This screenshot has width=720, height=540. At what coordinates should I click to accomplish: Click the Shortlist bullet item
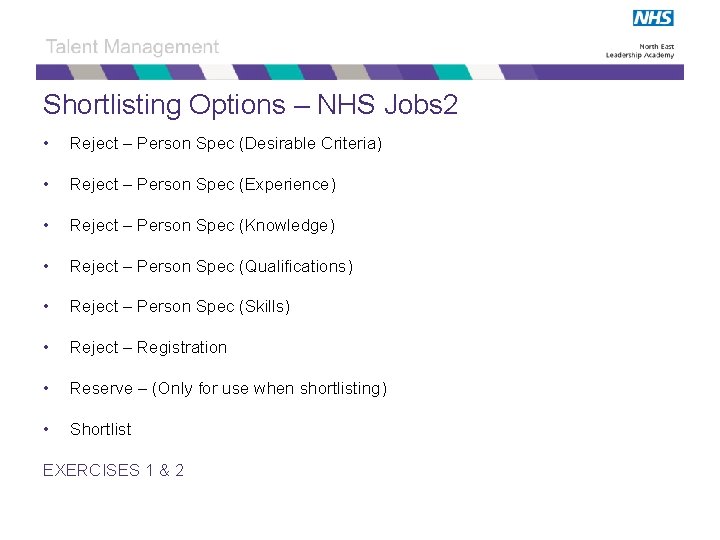click(x=101, y=429)
